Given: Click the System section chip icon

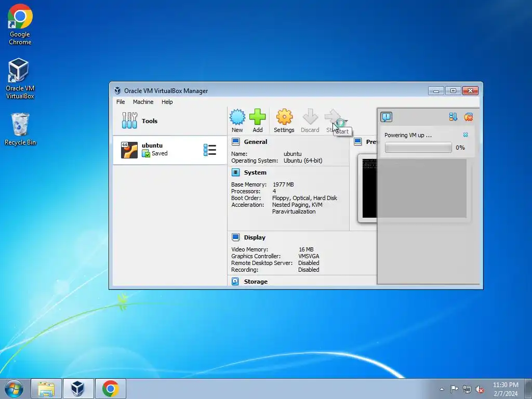Looking at the screenshot, I should (235, 172).
